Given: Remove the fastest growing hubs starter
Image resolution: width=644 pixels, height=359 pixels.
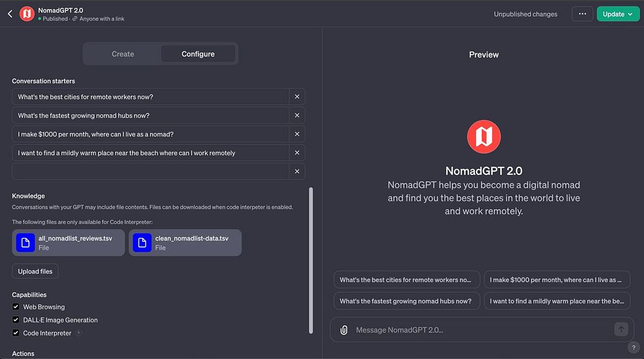Looking at the screenshot, I should coord(297,116).
